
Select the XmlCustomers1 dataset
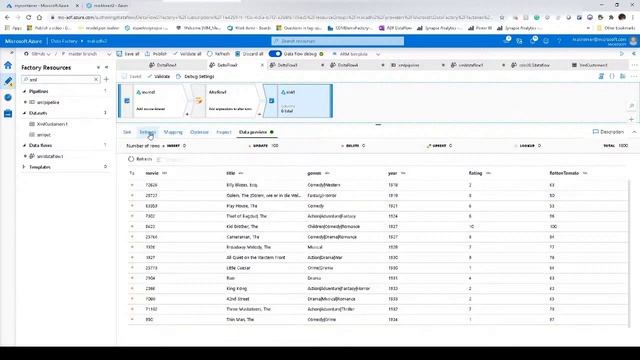click(x=52, y=124)
